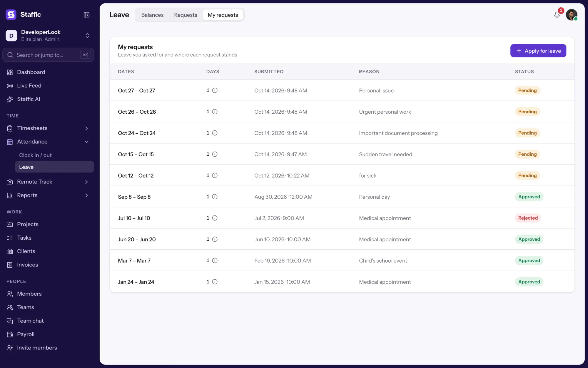Collapse the sidebar with the panel icon
Viewport: 588px width, 368px height.
click(x=86, y=15)
